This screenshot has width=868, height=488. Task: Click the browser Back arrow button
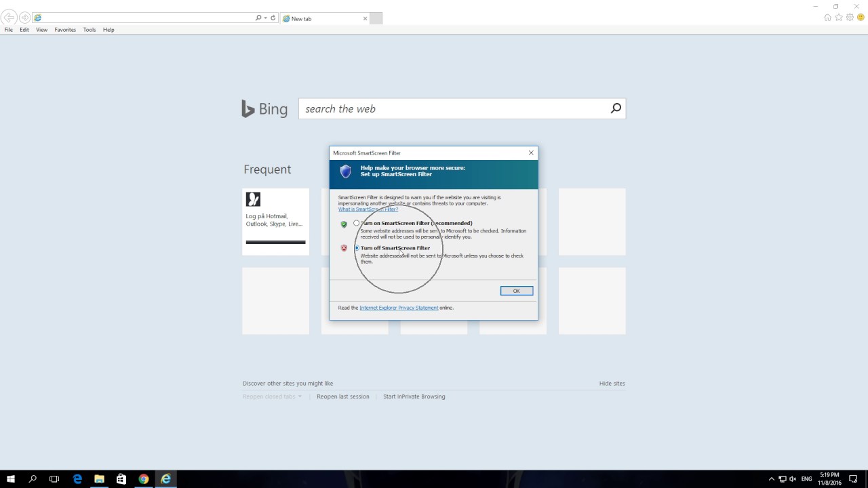point(9,18)
